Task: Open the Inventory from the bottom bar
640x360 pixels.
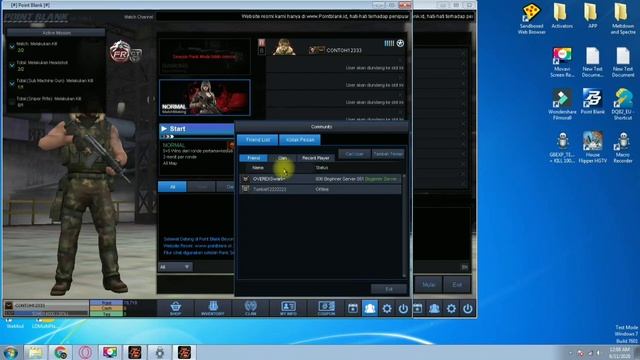Action: pyautogui.click(x=213, y=308)
